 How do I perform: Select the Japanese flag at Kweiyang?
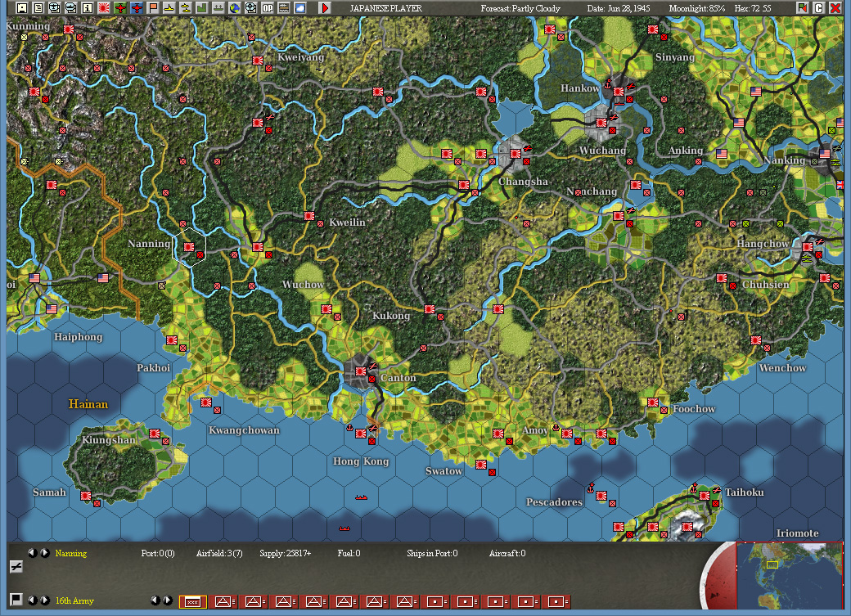(258, 61)
